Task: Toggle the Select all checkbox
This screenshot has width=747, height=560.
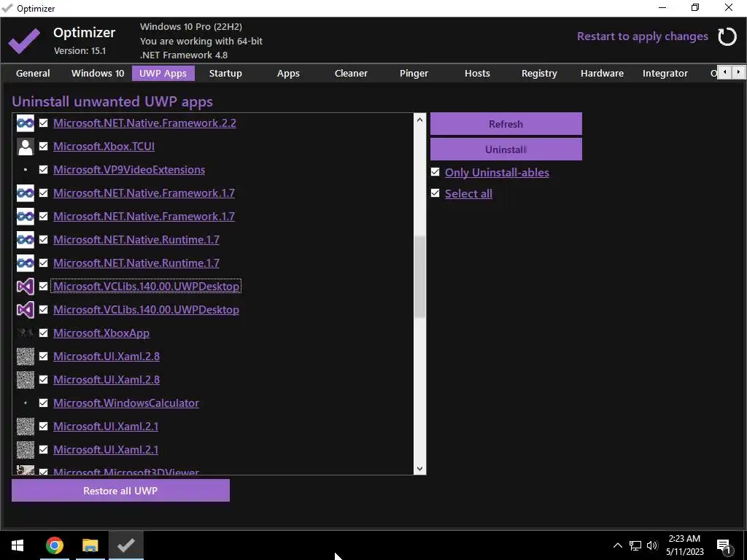Action: 435,192
